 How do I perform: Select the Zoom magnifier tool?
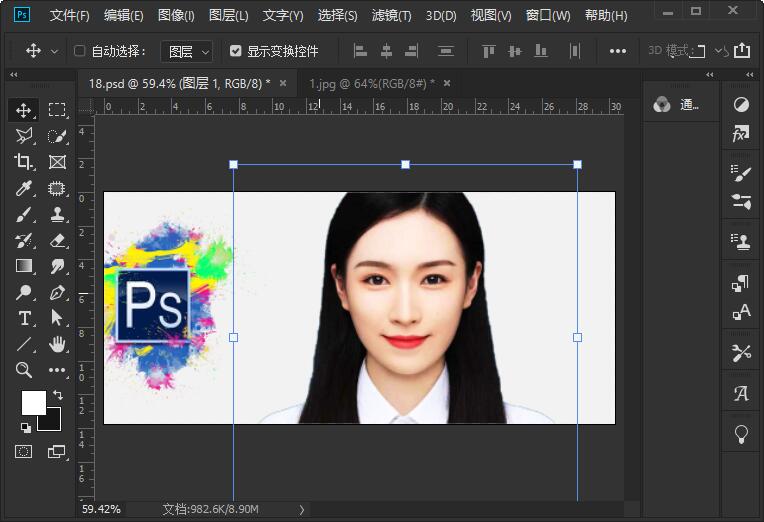click(x=23, y=370)
